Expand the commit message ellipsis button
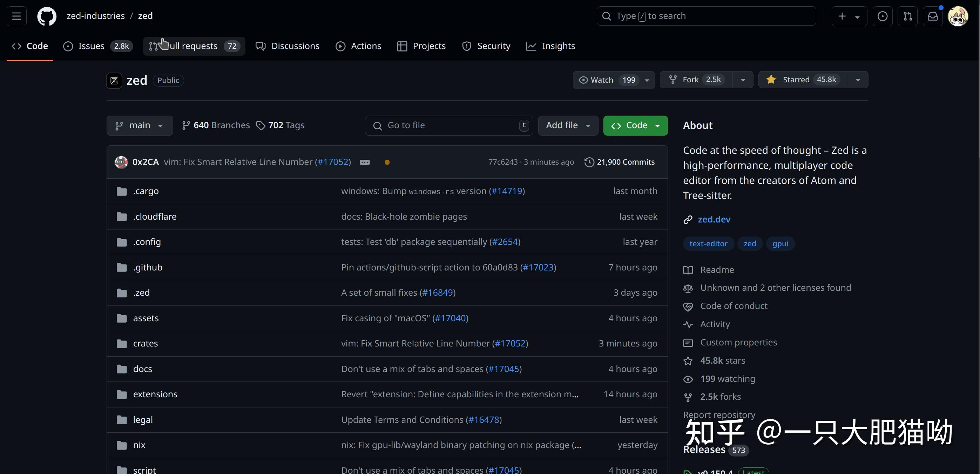980x474 pixels. point(364,162)
